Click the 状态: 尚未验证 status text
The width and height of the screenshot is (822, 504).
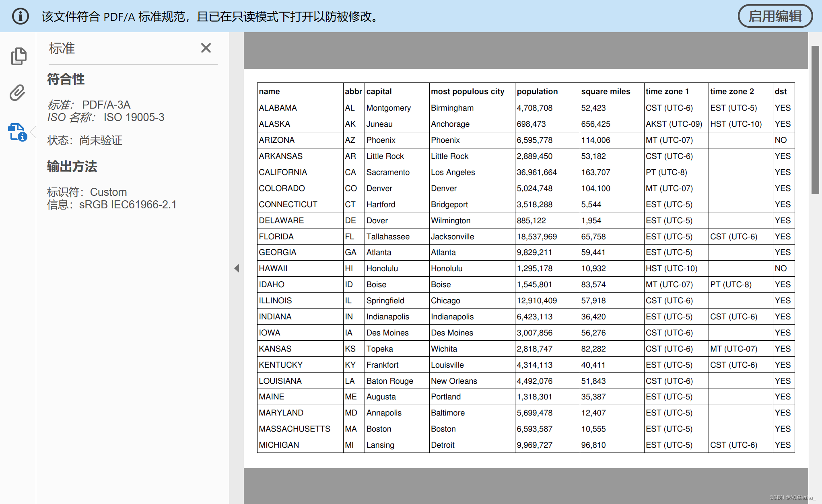[85, 140]
